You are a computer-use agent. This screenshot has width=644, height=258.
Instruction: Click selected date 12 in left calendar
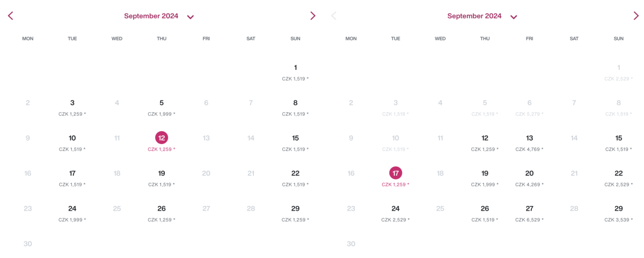click(162, 138)
